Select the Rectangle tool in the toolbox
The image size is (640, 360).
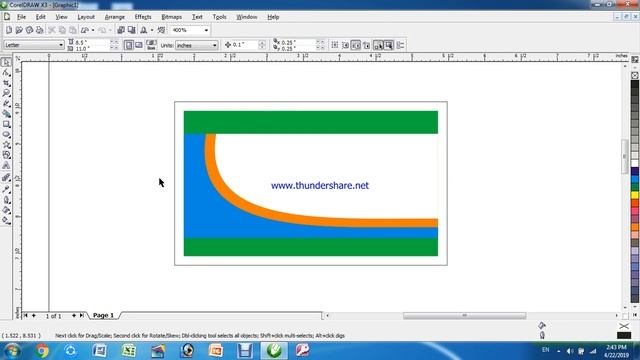[x=6, y=124]
